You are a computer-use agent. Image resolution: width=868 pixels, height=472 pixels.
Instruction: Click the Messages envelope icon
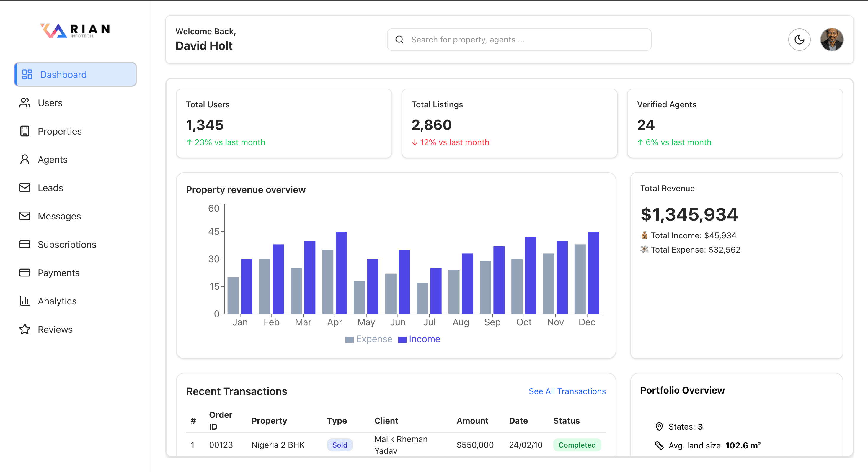point(25,216)
